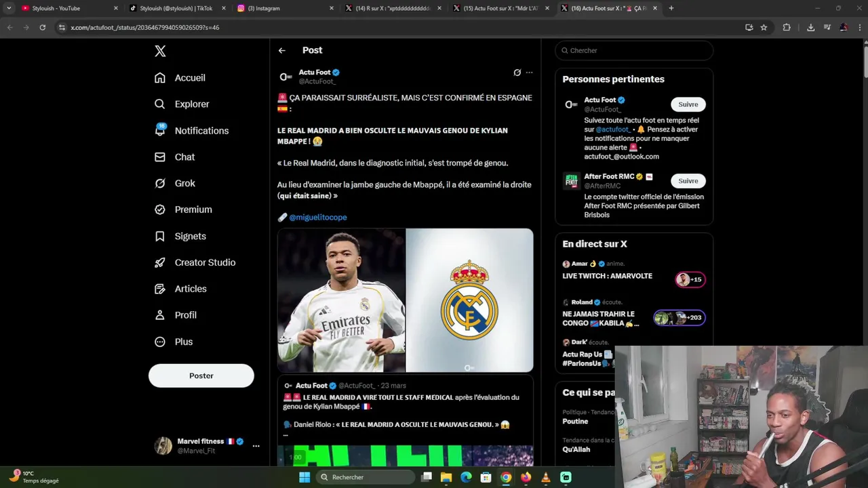
Task: Open Premium in the sidebar
Action: (183, 209)
